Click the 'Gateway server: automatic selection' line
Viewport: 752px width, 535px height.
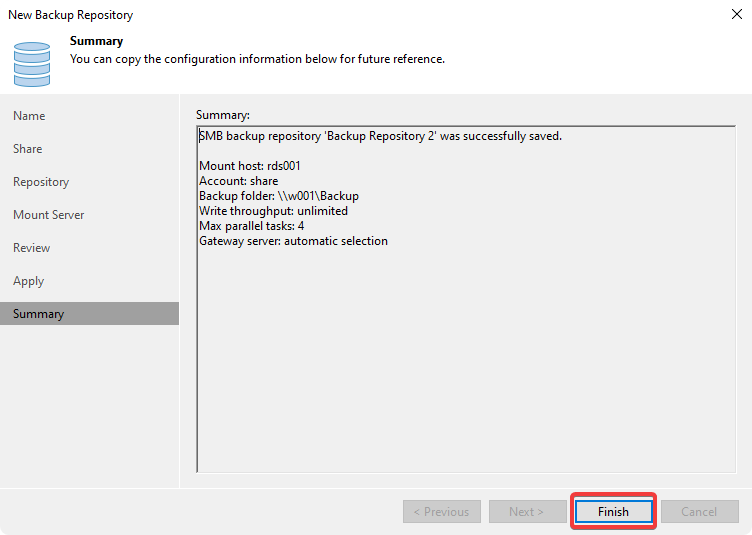[293, 241]
